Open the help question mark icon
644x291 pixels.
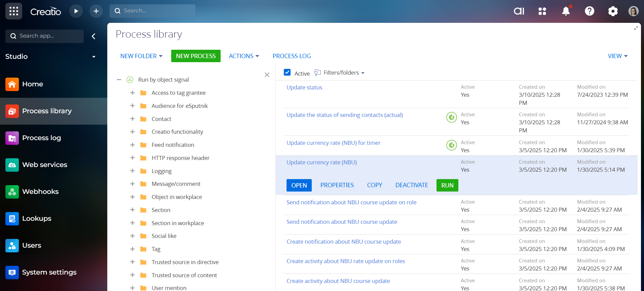tap(590, 11)
